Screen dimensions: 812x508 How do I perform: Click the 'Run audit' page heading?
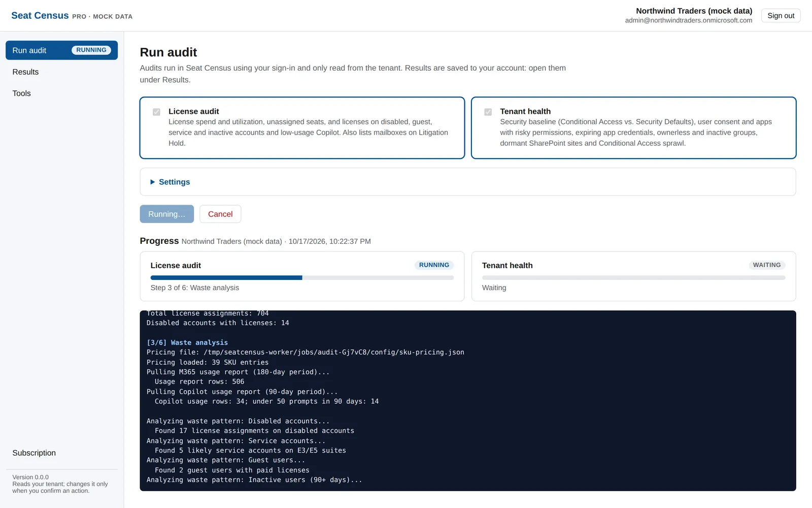(x=168, y=52)
